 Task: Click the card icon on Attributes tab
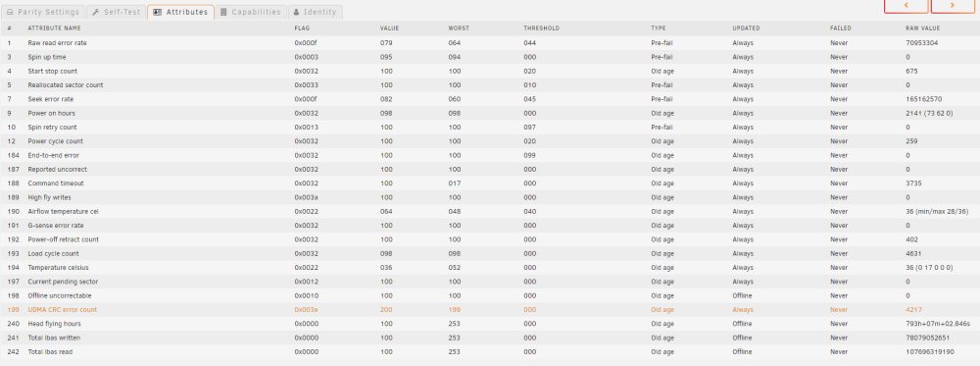click(x=158, y=12)
